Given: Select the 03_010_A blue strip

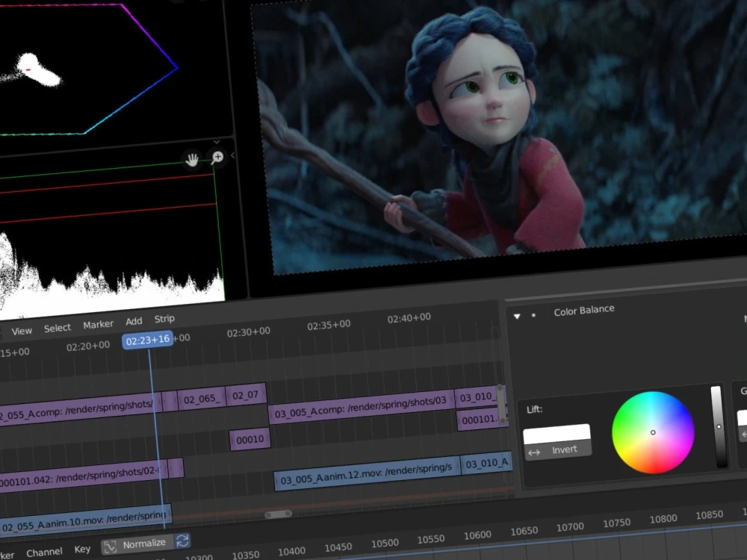Looking at the screenshot, I should click(x=486, y=464).
